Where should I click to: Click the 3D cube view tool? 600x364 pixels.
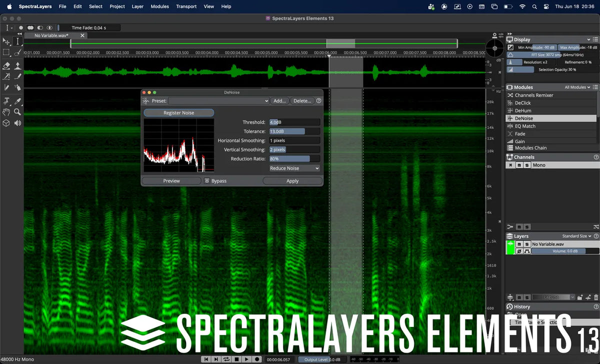6,123
